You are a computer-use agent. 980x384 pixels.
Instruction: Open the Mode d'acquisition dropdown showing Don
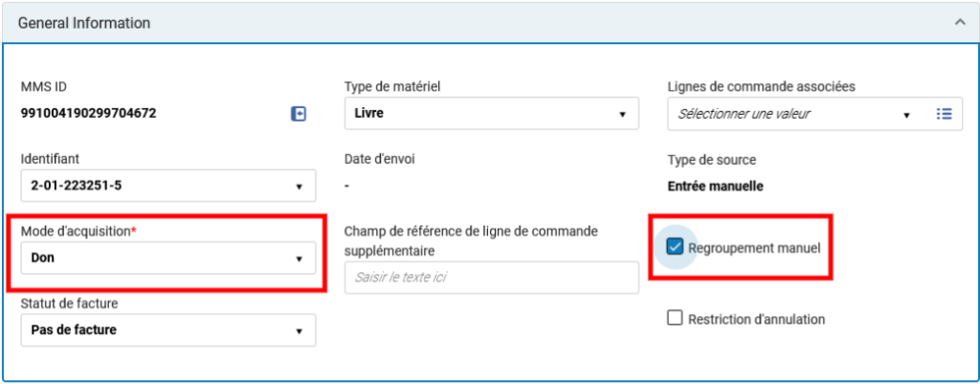[168, 258]
